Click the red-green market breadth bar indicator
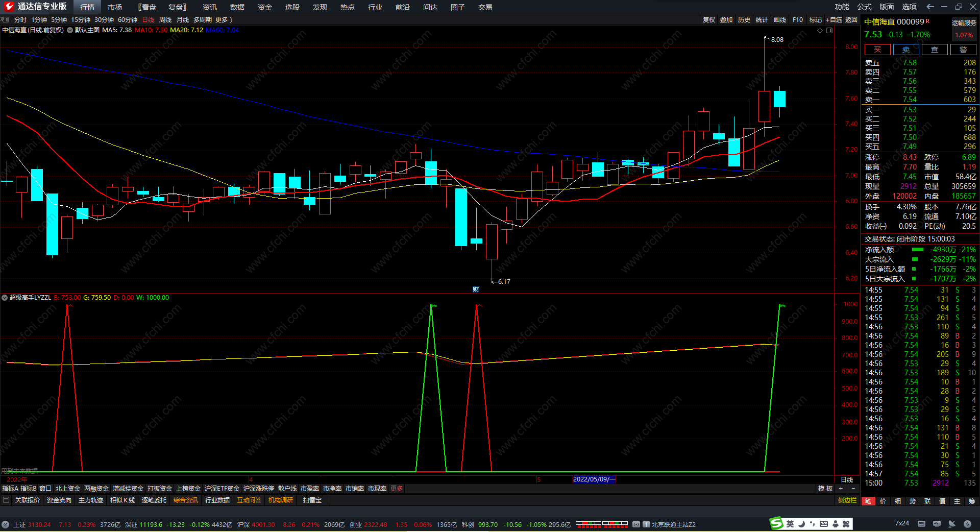This screenshot has height=532, width=980. click(x=602, y=524)
